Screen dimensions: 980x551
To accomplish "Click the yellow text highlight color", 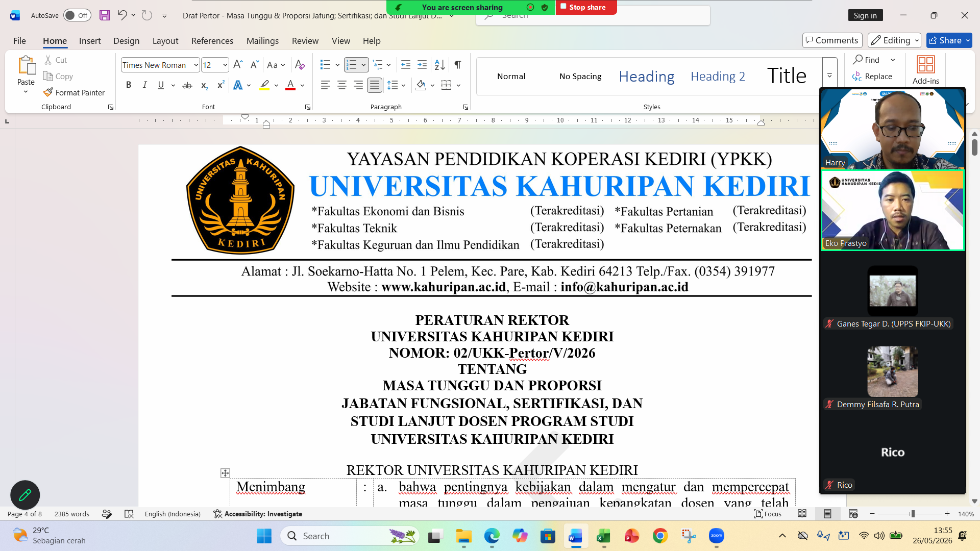I will [x=264, y=85].
